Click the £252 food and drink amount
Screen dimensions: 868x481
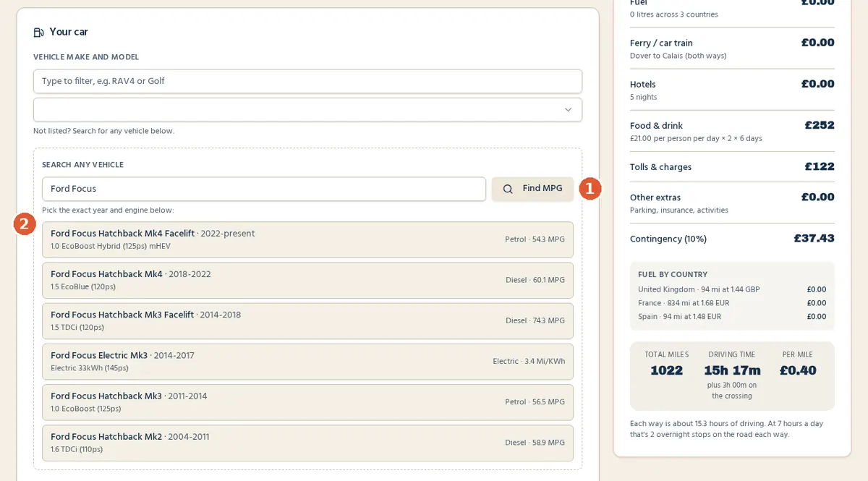click(820, 125)
